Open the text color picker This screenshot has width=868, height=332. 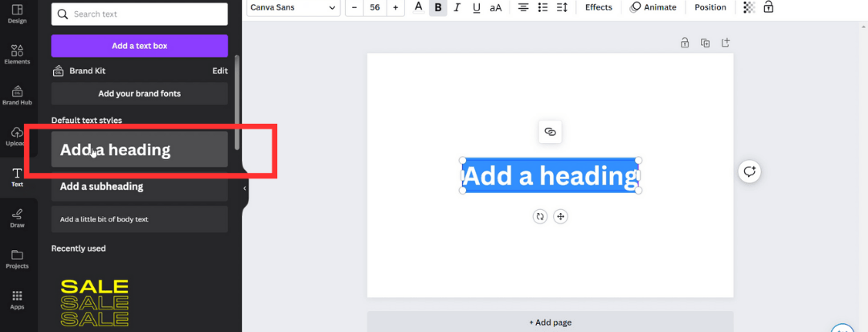click(418, 8)
